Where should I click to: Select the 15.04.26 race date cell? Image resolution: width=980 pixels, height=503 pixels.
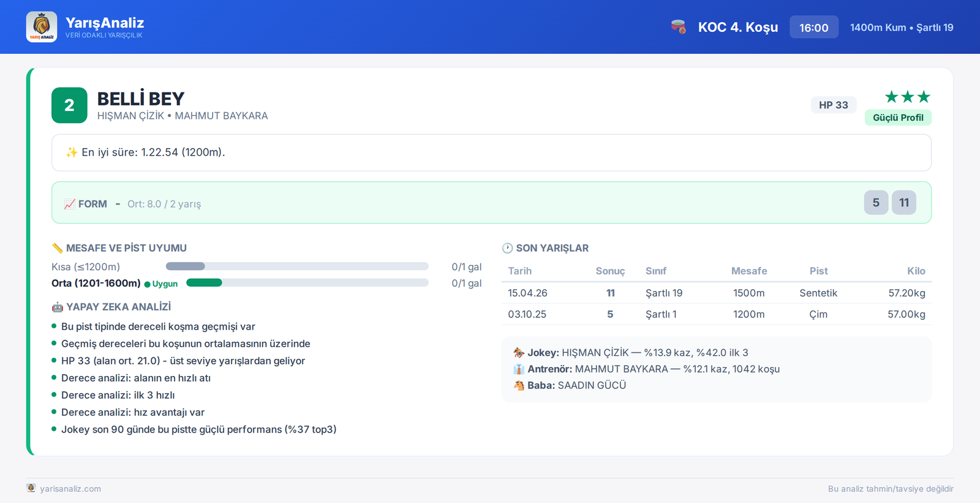[527, 293]
